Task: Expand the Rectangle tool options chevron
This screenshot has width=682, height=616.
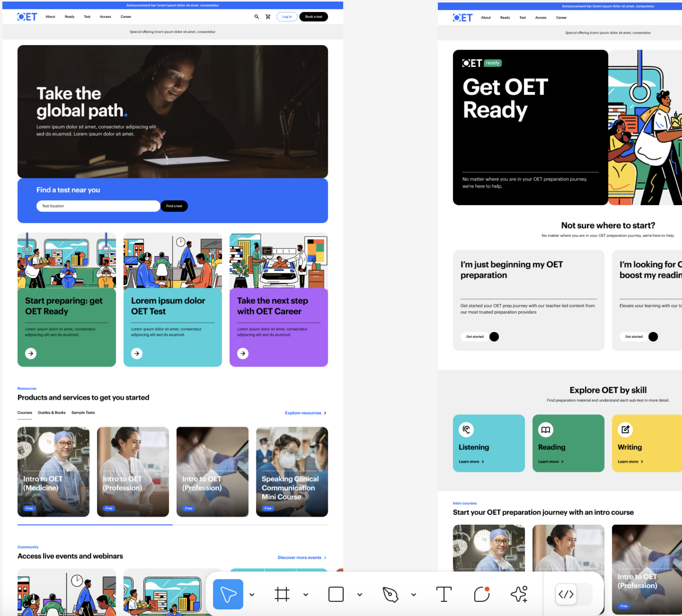Action: 360,594
